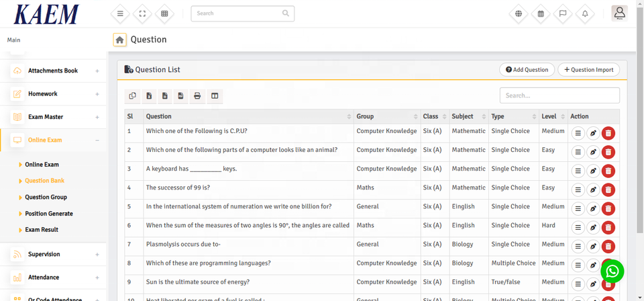Toggle fullscreen mode icon
Screen dimensions: 644x301
click(142, 13)
